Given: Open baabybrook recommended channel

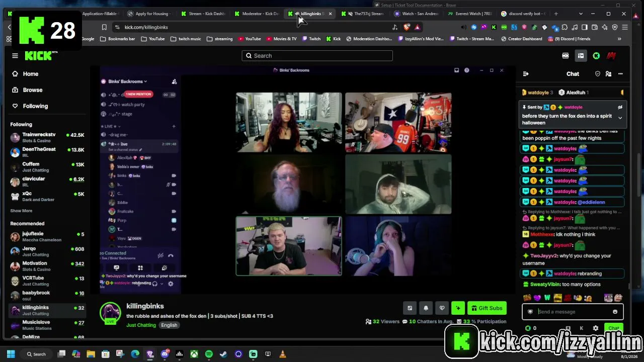Looking at the screenshot, I should coord(47,295).
